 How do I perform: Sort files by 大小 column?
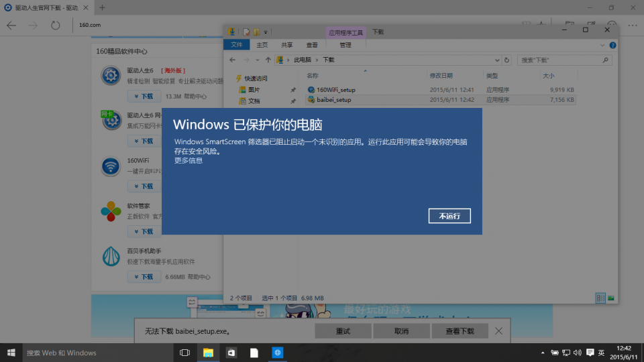point(548,76)
